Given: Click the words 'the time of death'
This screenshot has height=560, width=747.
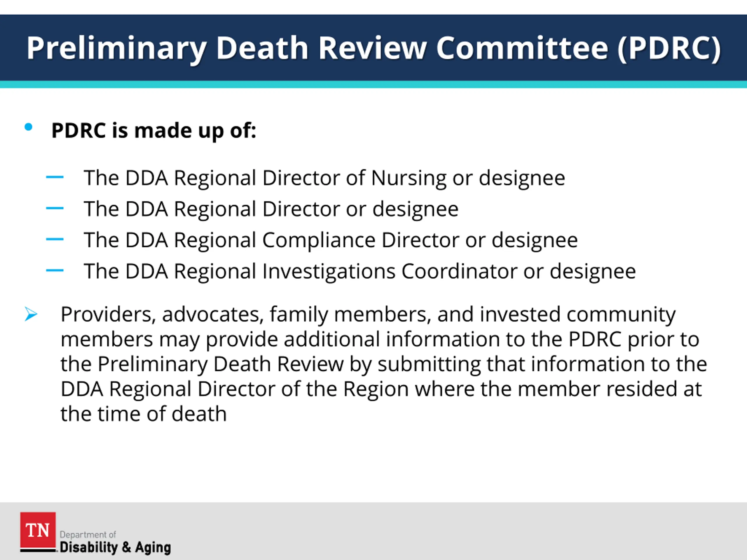Looking at the screenshot, I should click(x=144, y=414).
